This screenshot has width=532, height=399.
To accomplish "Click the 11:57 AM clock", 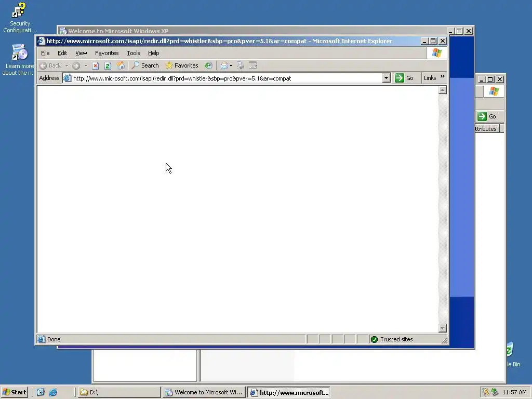I will coord(514,392).
